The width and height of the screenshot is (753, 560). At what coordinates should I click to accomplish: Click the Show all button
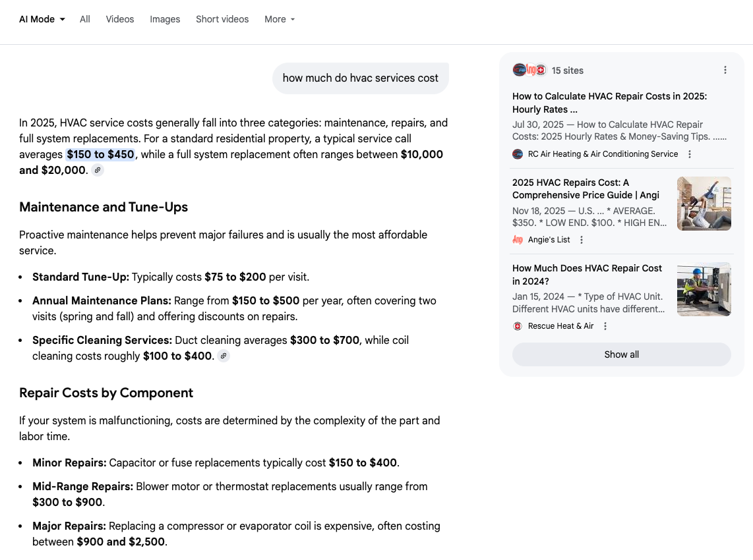coord(621,354)
